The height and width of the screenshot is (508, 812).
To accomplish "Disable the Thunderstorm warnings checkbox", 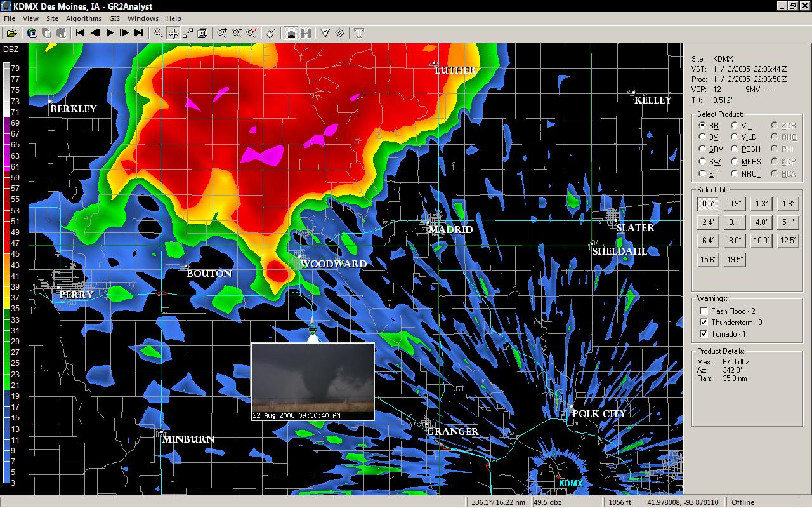I will coord(704,323).
